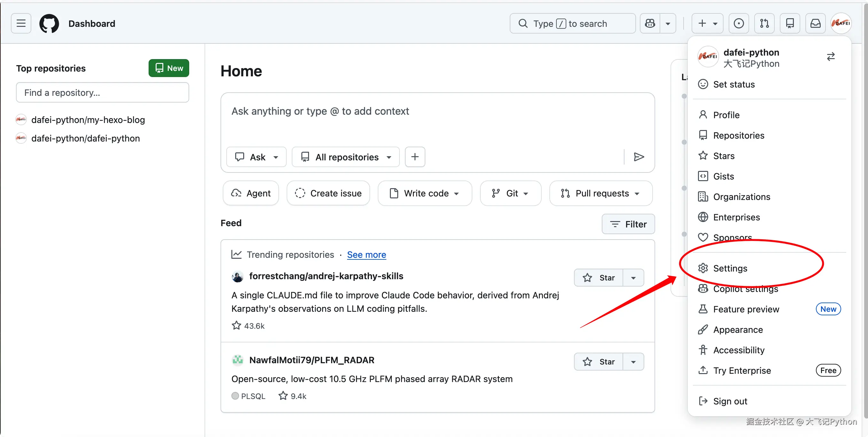868x437 pixels.
Task: Star the forrestchang/andrej-karpathy-skills repository
Action: [599, 277]
